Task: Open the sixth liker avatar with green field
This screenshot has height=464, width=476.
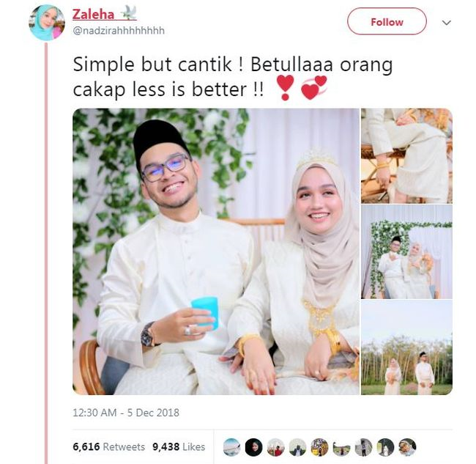Action: 341,447
